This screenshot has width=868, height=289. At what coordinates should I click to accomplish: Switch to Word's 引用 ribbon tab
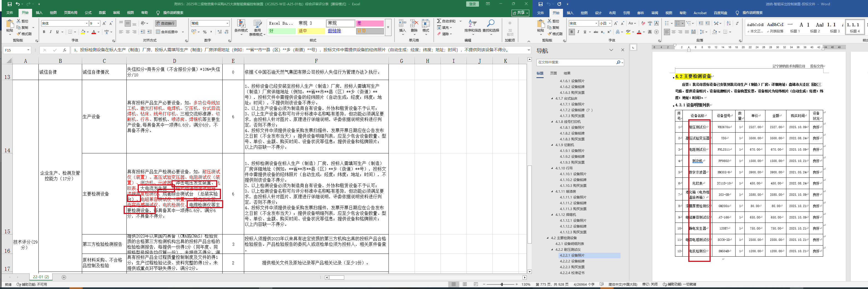coord(626,13)
